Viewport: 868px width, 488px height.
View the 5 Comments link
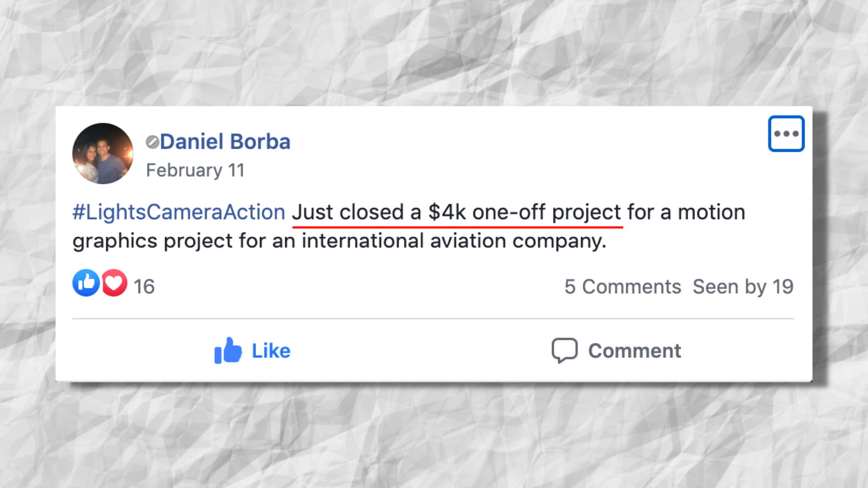pos(623,286)
